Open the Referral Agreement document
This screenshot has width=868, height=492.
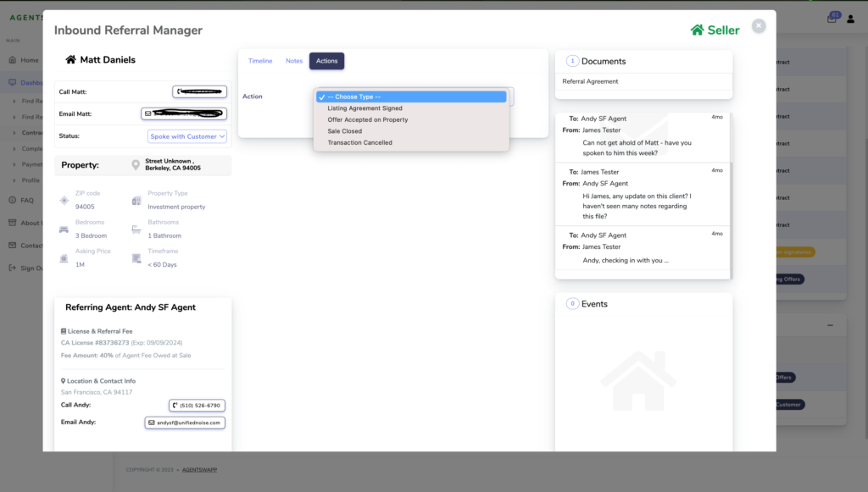pos(590,81)
